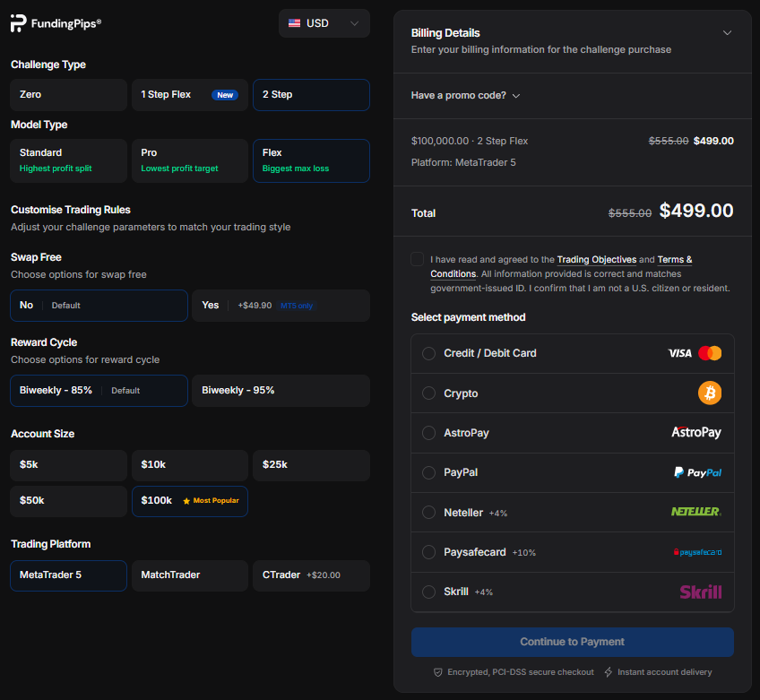Open the USD currency dropdown
Image resolution: width=760 pixels, height=700 pixels.
click(x=324, y=23)
